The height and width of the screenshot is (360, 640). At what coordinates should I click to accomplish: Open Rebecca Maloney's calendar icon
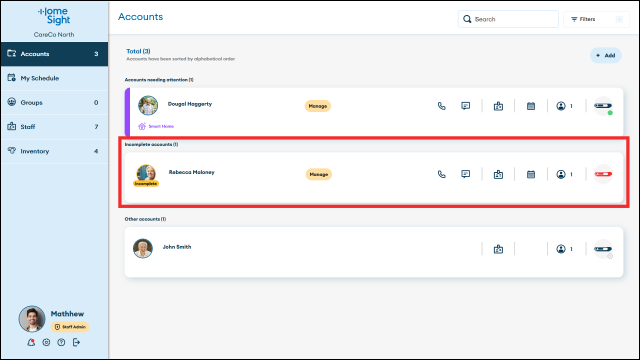point(531,174)
